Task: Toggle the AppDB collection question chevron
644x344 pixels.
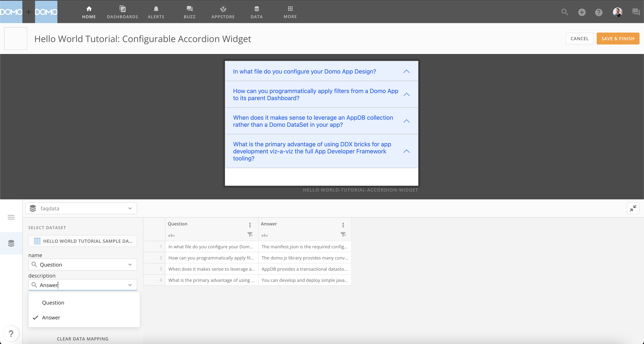Action: pyautogui.click(x=406, y=121)
